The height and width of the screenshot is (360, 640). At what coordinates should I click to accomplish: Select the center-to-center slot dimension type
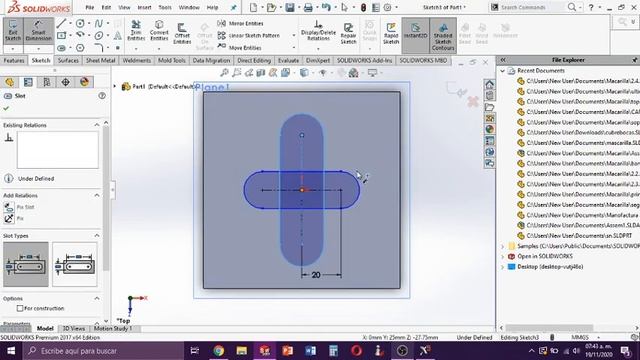click(x=26, y=264)
